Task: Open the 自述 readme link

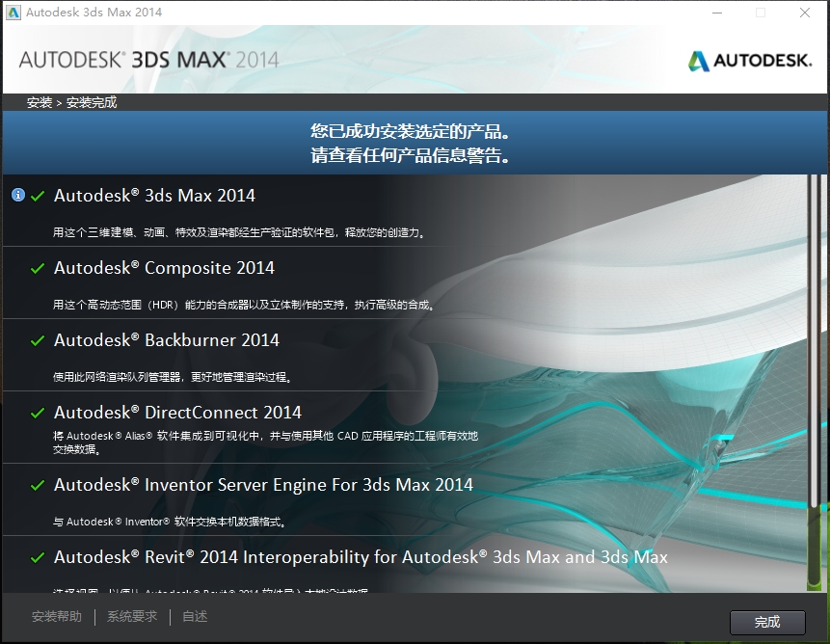Action: click(195, 617)
